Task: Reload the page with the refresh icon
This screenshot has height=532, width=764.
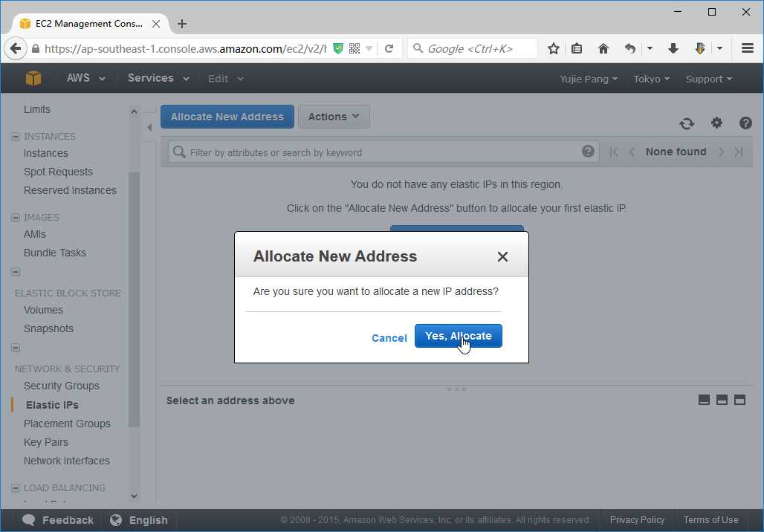Action: tap(389, 49)
